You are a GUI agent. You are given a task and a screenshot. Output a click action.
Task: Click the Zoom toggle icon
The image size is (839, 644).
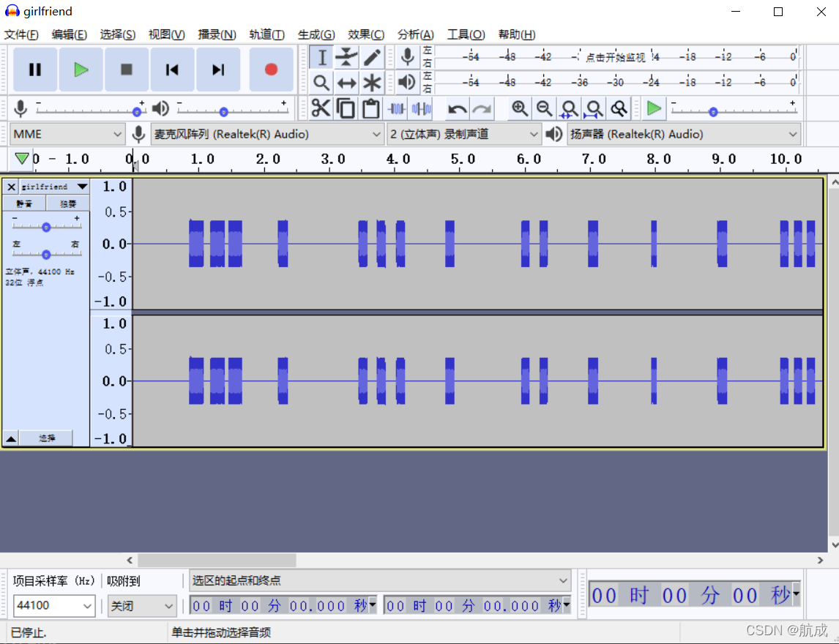point(619,108)
